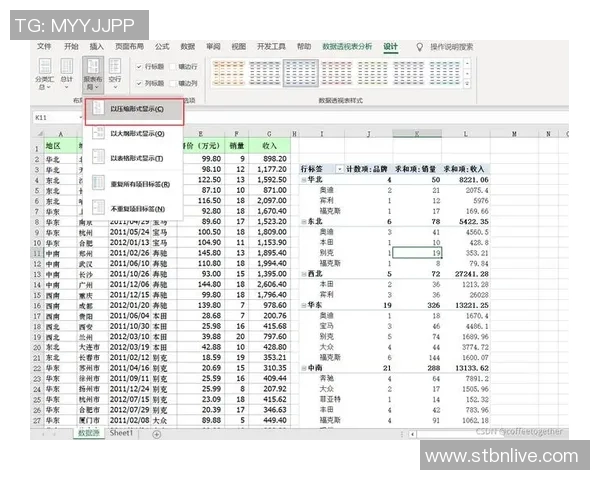Select cell containing date 2011/05/24
600x480 pixels.
129,232
